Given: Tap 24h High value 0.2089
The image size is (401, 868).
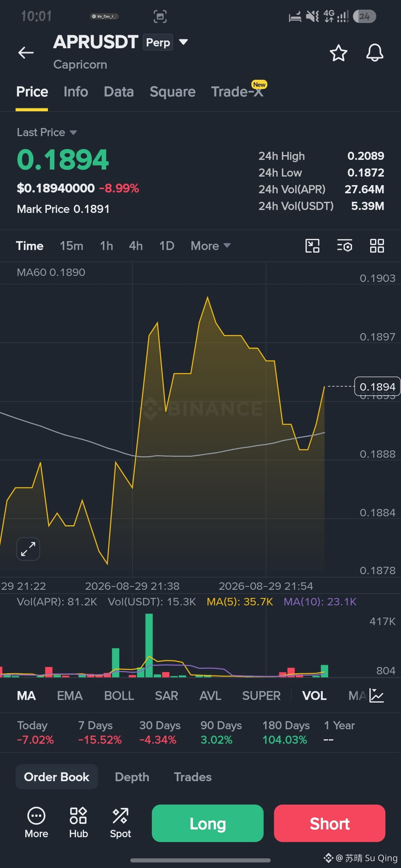Looking at the screenshot, I should pyautogui.click(x=366, y=156).
